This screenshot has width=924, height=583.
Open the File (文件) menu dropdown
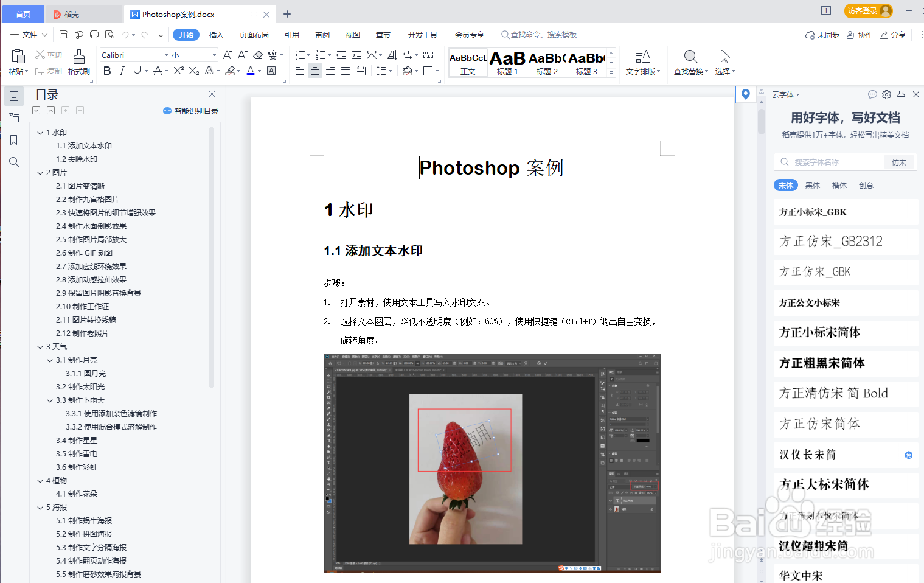click(x=29, y=35)
